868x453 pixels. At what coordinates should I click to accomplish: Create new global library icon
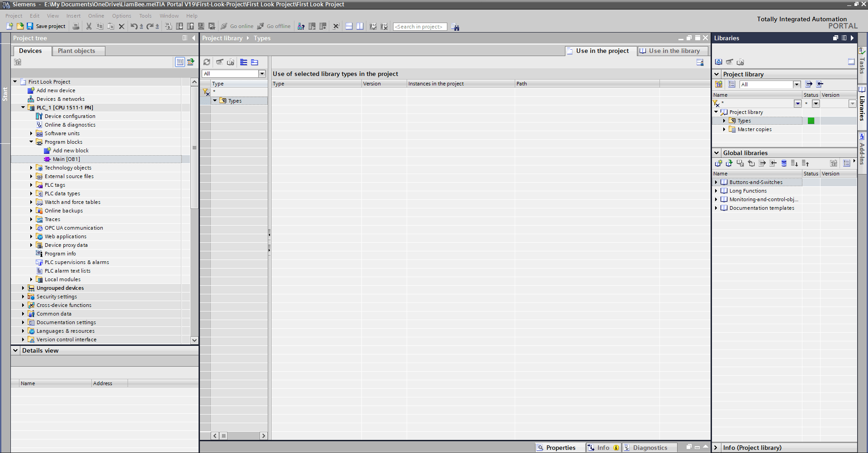point(718,163)
